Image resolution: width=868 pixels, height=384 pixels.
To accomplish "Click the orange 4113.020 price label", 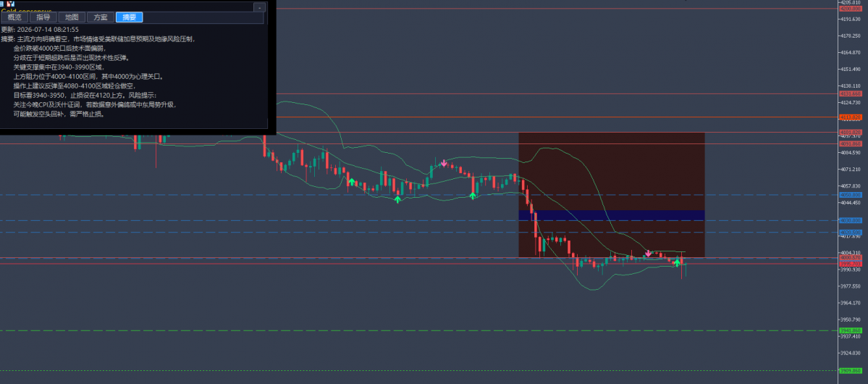I will click(851, 117).
